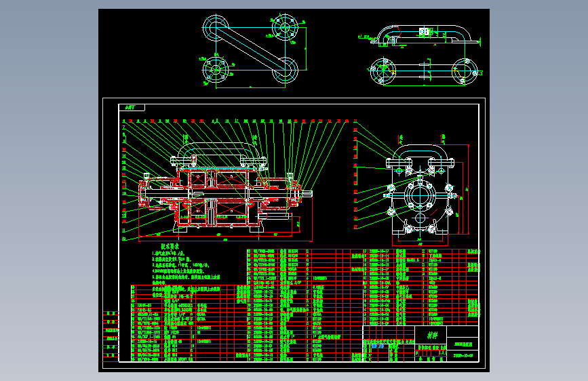Click the central bolt-circle flange in the pump end view
Screen dimensions: 588x381
pos(420,196)
